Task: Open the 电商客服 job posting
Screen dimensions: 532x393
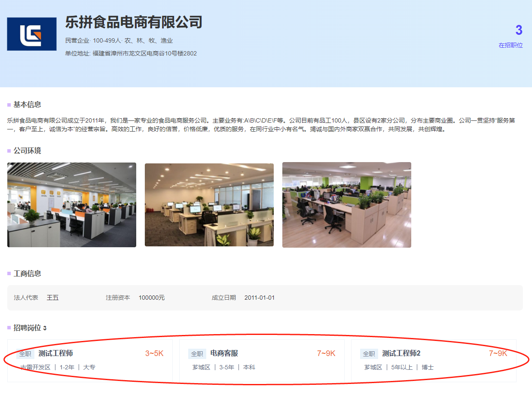Action: pos(262,360)
